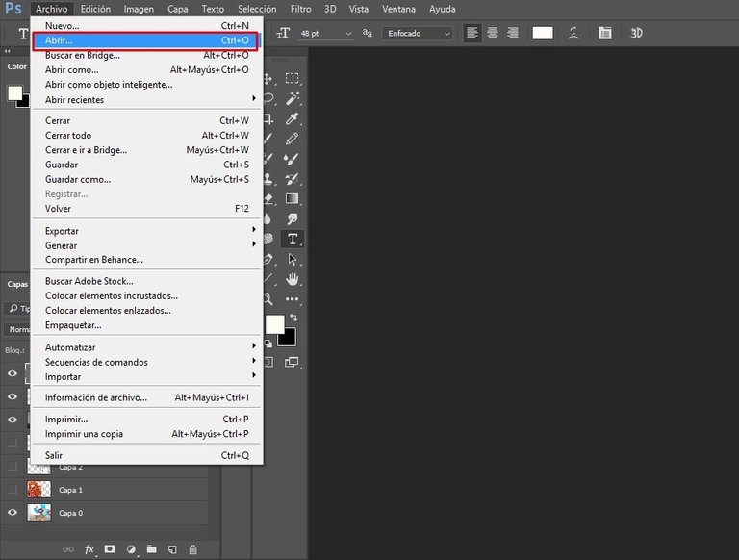The height and width of the screenshot is (560, 739).
Task: Open the Filtro menu
Action: click(300, 9)
